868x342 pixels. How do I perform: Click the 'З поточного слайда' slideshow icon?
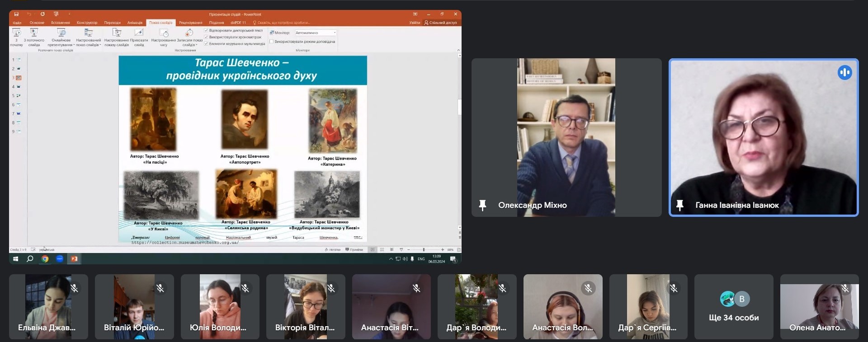[34, 33]
